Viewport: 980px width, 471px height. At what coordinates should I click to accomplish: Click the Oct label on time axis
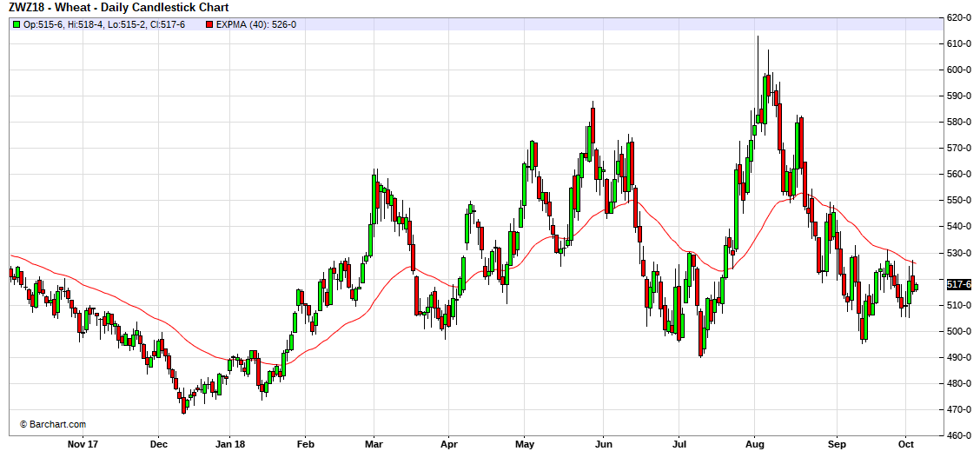(x=905, y=443)
